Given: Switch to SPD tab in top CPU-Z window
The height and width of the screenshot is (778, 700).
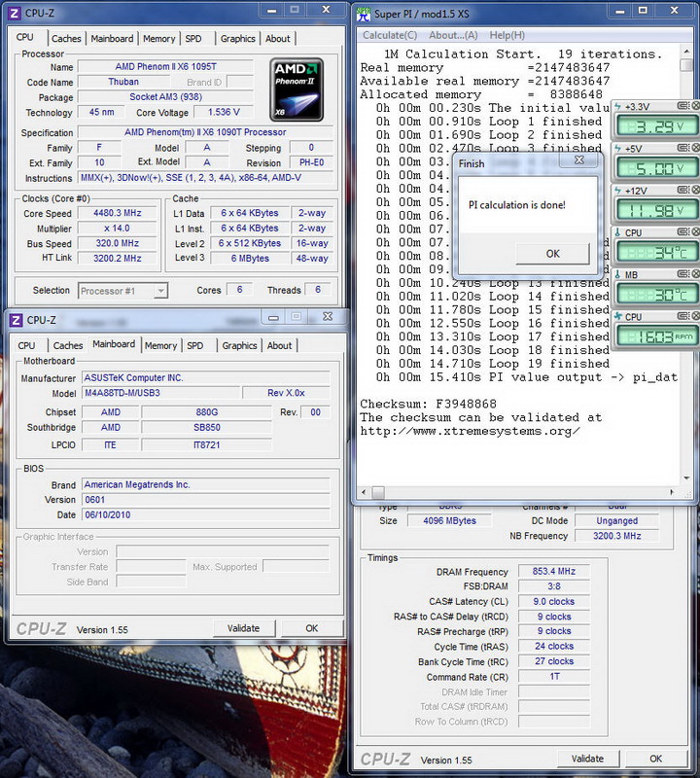Looking at the screenshot, I should pyautogui.click(x=193, y=39).
